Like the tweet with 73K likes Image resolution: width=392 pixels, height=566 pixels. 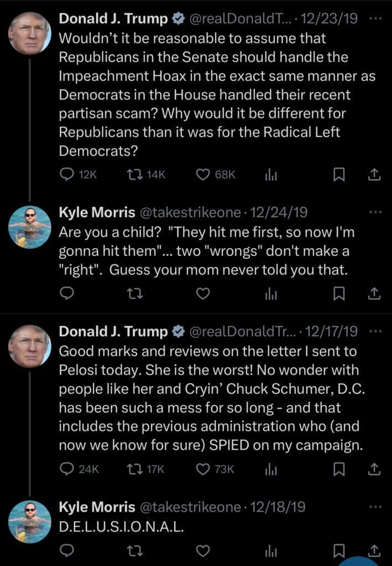click(x=203, y=469)
